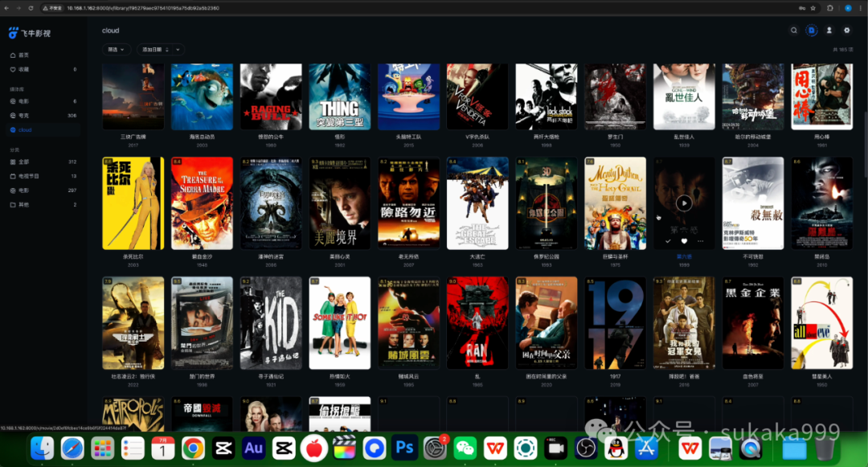
Task: Launch Safari from the dock
Action: 72,449
